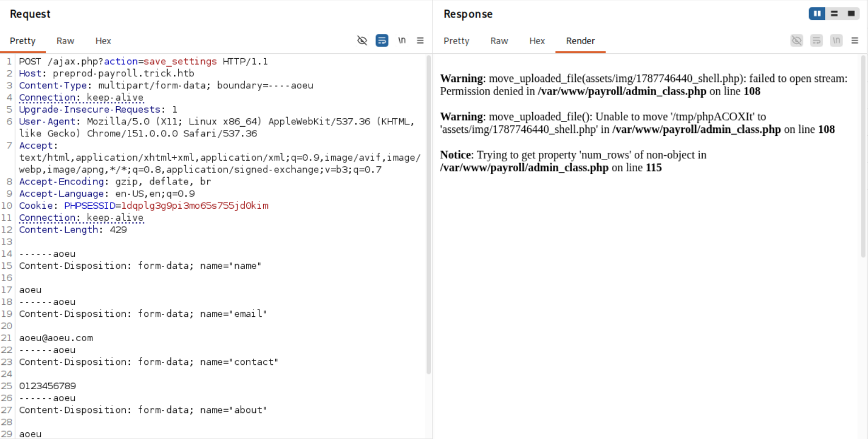Click the Request panel title
This screenshot has width=868, height=439.
pyautogui.click(x=30, y=14)
